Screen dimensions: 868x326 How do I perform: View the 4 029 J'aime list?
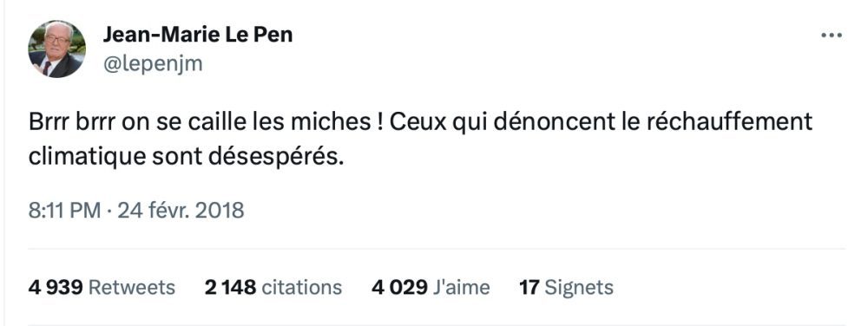point(431,287)
